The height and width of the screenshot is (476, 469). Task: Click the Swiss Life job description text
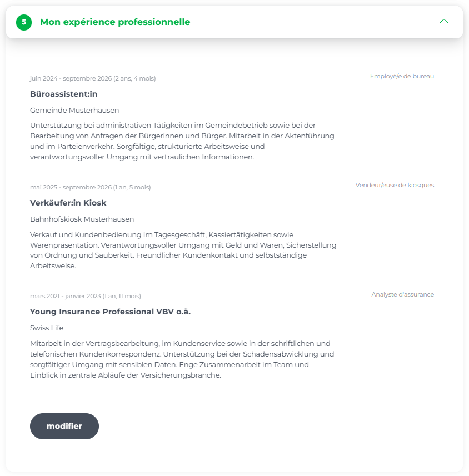(181, 359)
